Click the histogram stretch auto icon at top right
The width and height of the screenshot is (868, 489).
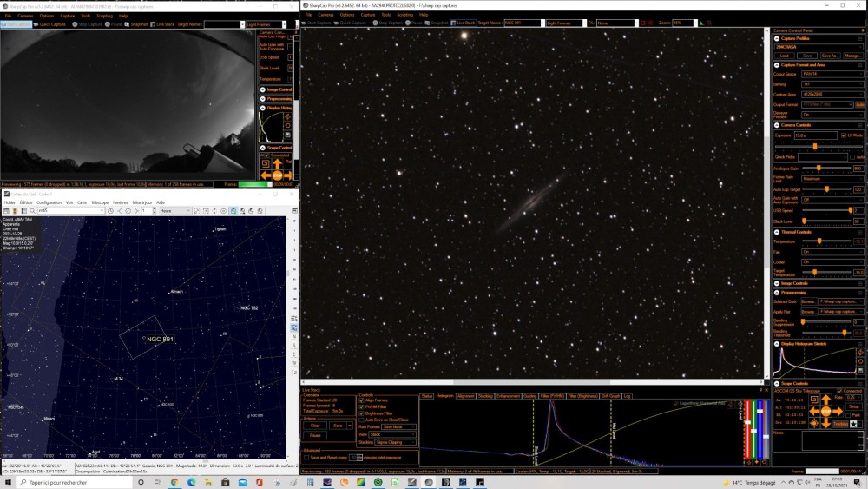point(860,353)
